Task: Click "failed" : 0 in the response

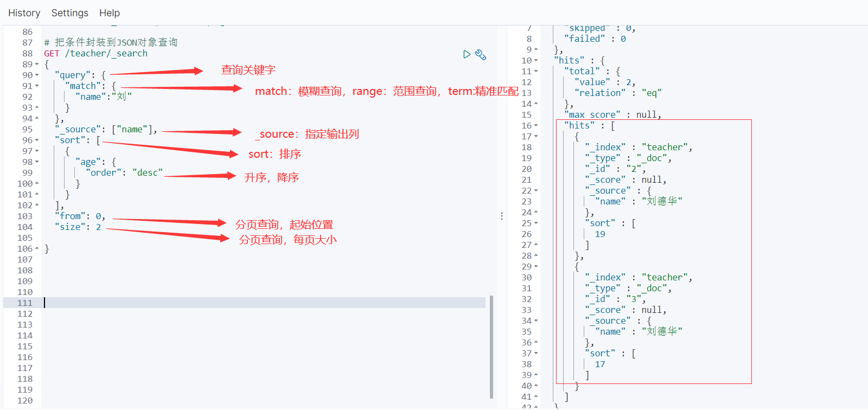Action: pyautogui.click(x=595, y=39)
